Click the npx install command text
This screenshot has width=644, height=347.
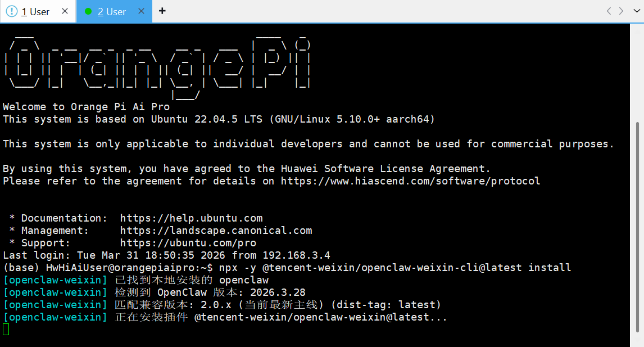pos(394,268)
